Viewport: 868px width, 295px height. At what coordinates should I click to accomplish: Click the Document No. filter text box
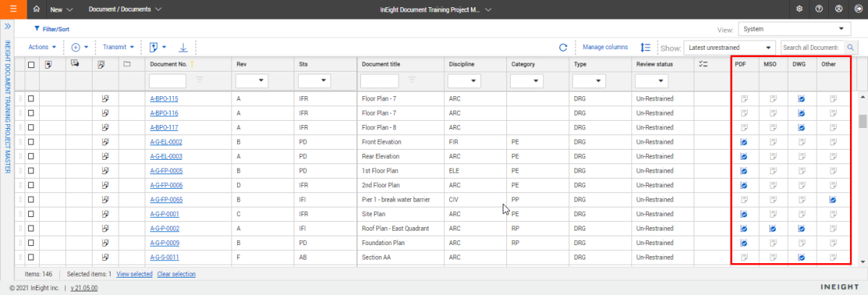coord(168,80)
